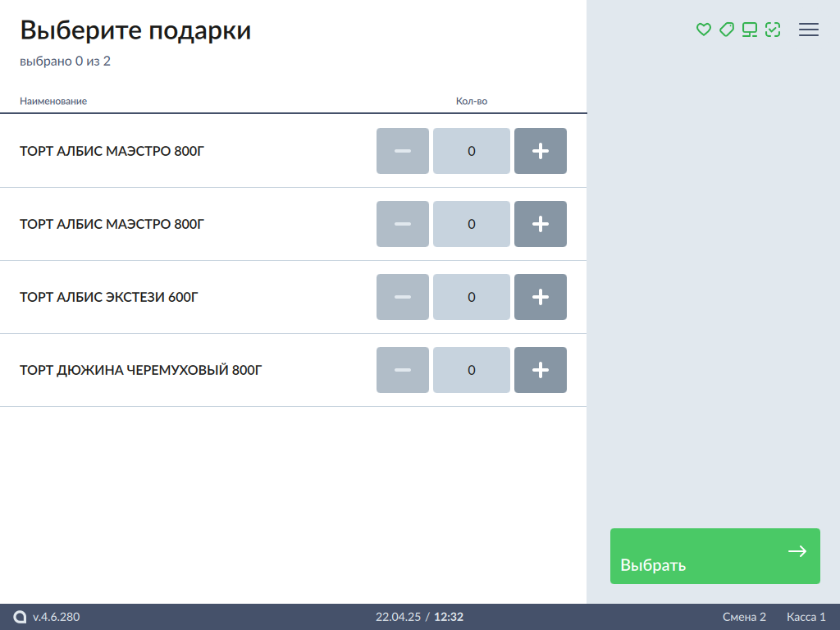Click the Наименование column header

point(53,101)
